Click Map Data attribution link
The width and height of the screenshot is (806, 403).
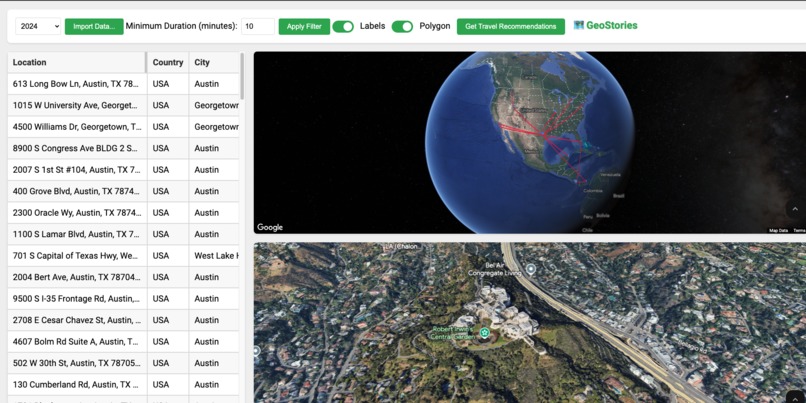coord(778,230)
